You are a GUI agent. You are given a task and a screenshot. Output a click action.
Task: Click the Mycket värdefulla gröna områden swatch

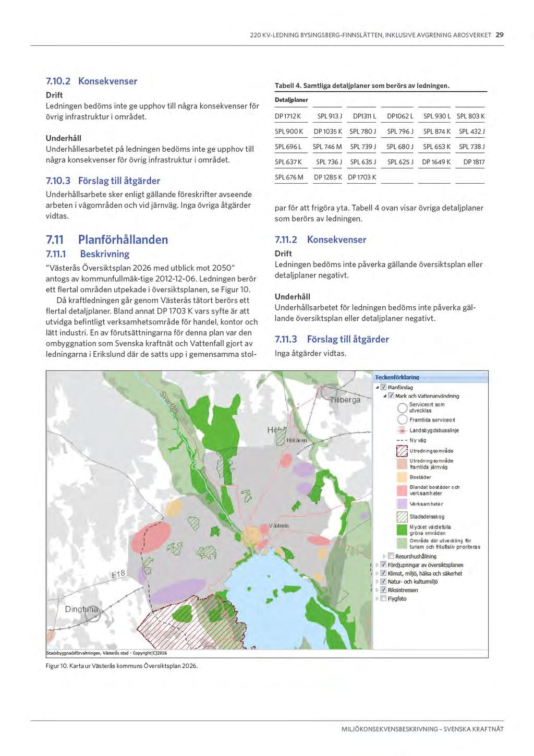point(402,530)
